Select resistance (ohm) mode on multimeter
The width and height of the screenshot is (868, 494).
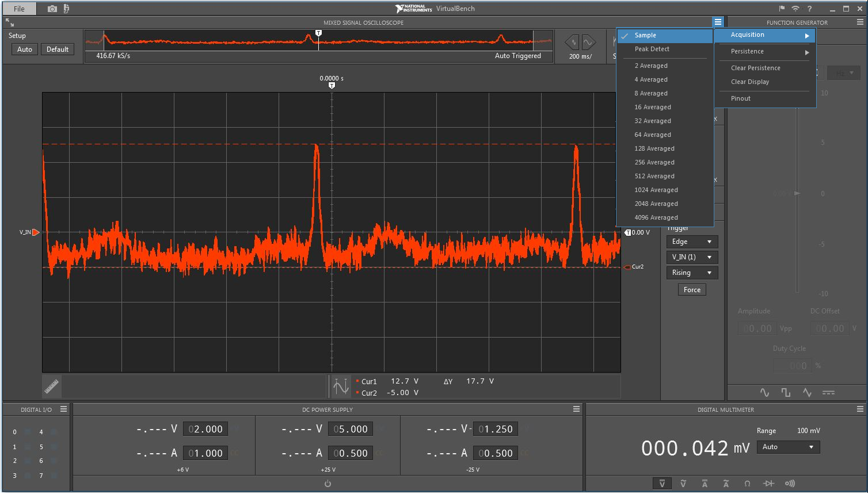(x=747, y=484)
